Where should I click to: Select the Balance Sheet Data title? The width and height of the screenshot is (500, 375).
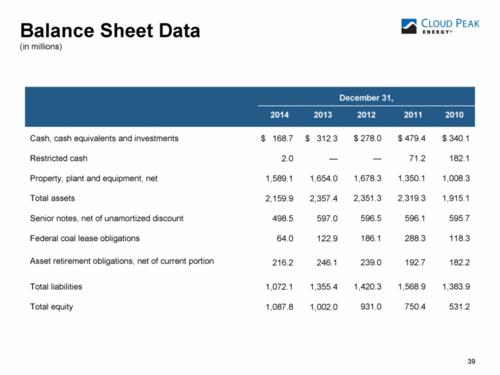click(110, 30)
